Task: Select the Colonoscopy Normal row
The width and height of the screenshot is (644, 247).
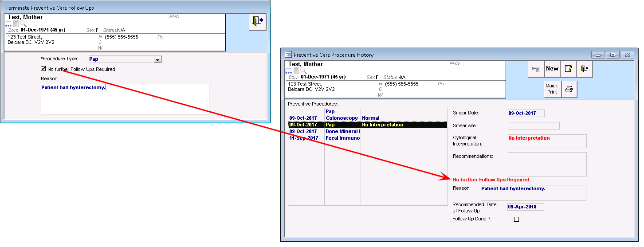Action: [368, 118]
